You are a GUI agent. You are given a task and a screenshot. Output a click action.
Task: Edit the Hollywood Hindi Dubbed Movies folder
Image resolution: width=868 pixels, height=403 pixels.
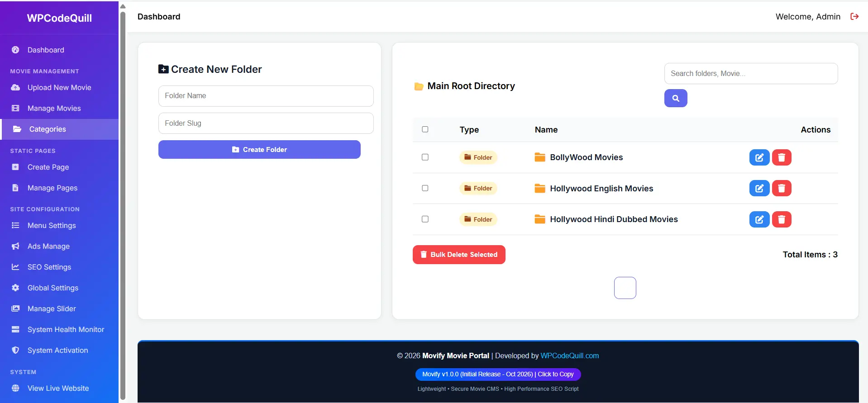click(759, 219)
